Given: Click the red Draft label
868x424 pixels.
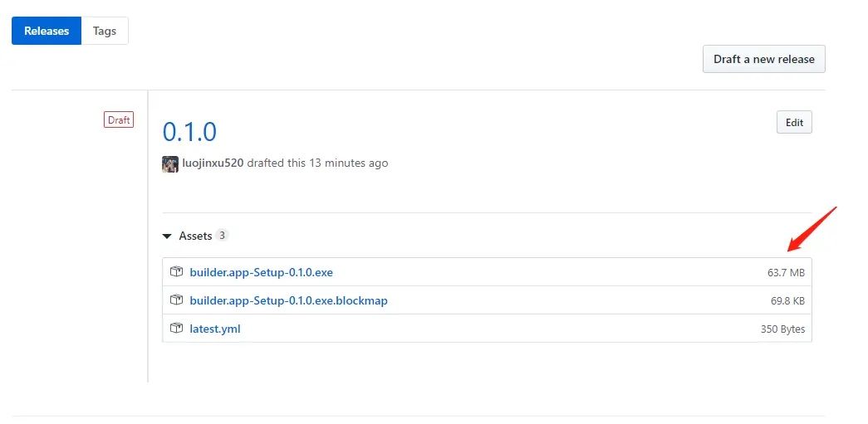Looking at the screenshot, I should [119, 120].
